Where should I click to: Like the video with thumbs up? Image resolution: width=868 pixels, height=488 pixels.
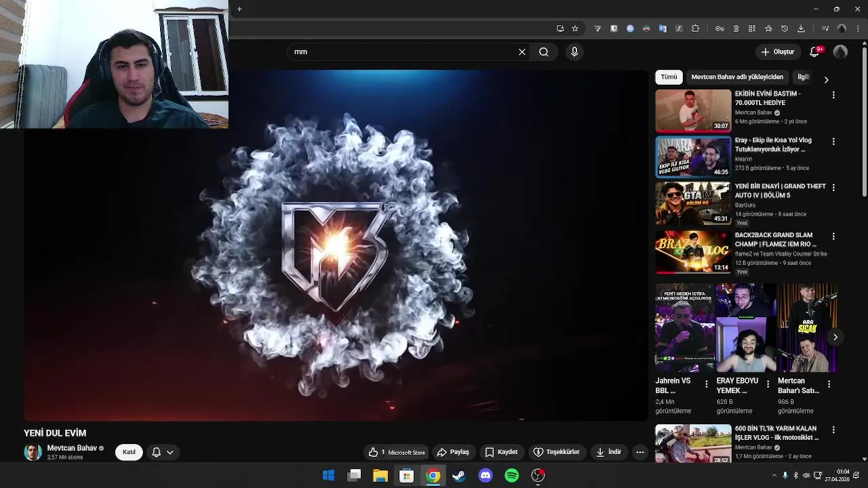pos(376,452)
